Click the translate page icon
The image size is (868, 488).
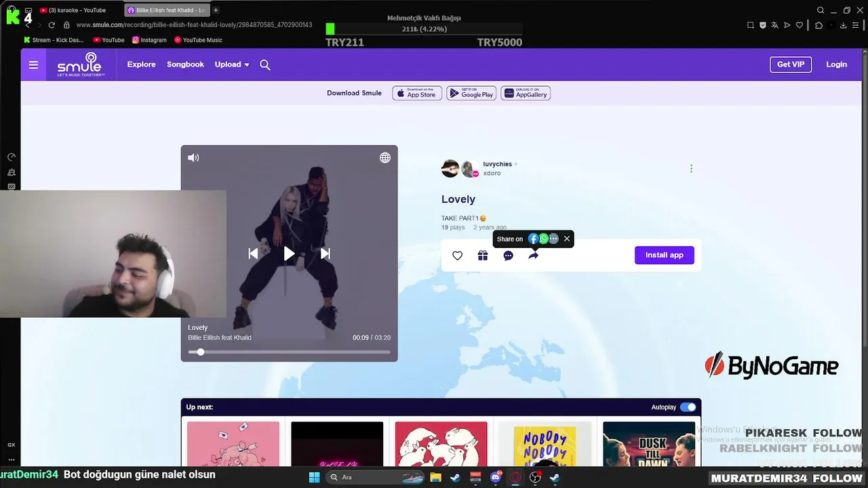(x=775, y=25)
